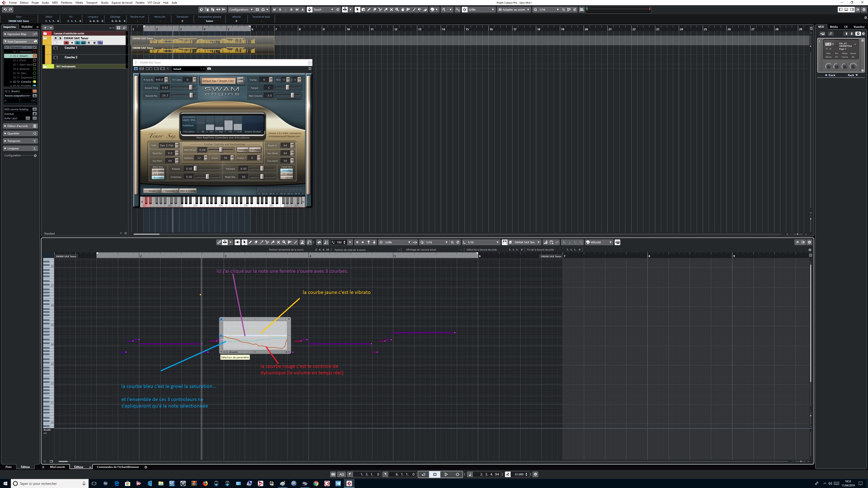
Task: Switch to the MixConsole tab
Action: tap(57, 467)
